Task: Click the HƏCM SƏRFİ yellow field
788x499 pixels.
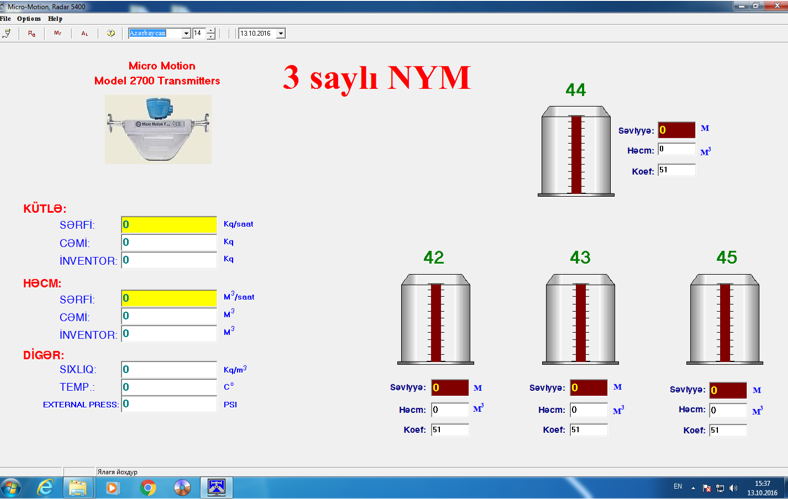Action: [169, 298]
